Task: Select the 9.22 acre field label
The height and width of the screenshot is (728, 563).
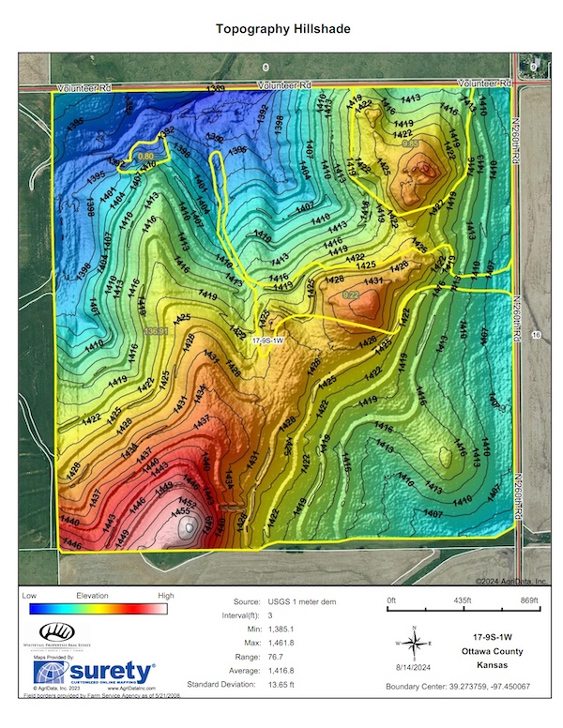Action: (351, 296)
